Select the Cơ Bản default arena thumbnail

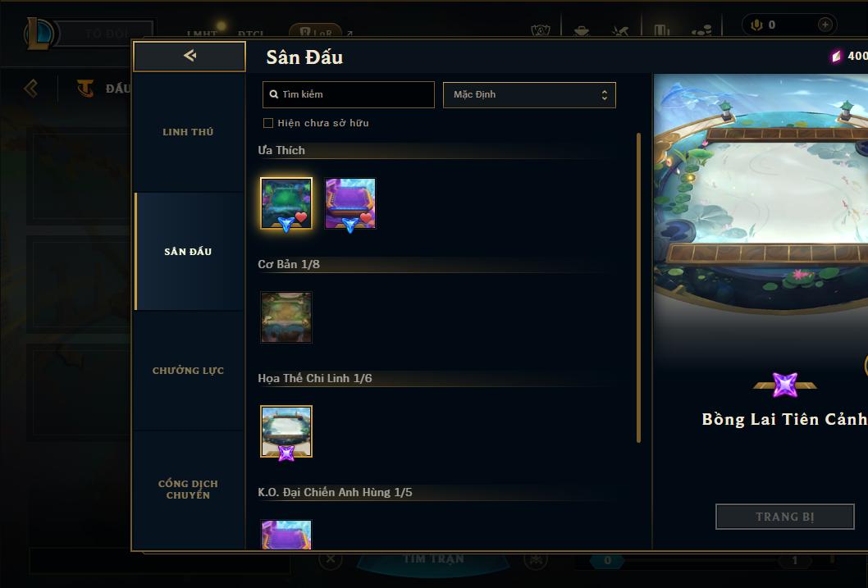(286, 317)
